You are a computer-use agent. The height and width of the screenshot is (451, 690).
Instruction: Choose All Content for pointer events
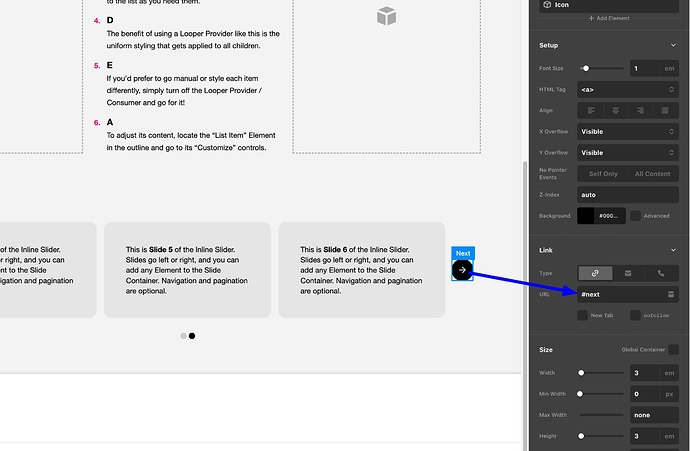point(653,174)
